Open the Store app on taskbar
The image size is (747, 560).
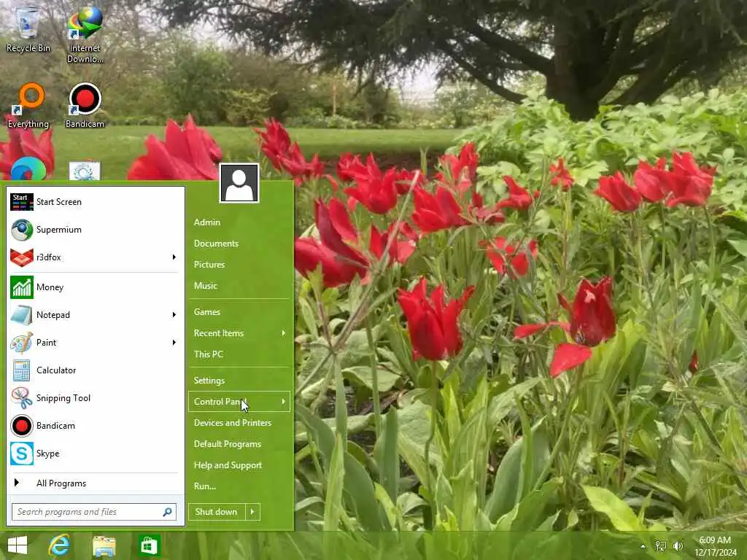pos(149,545)
